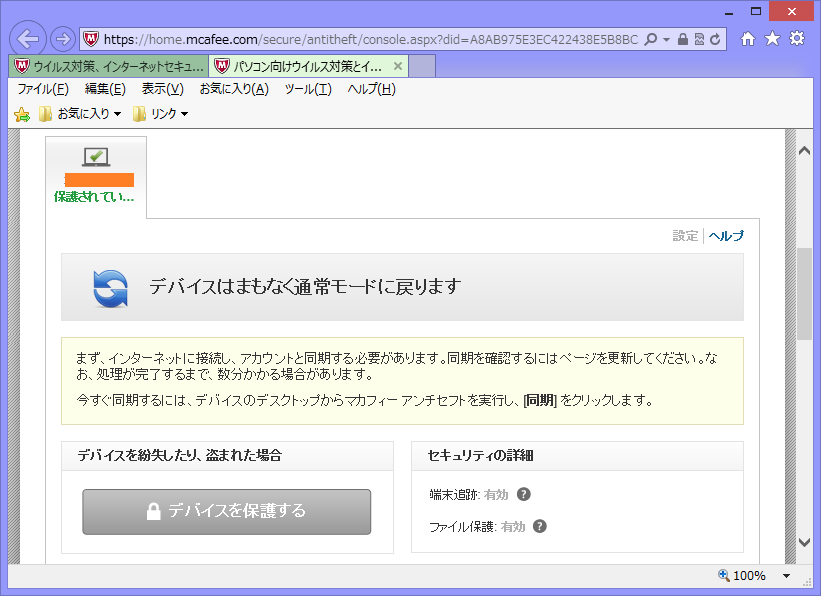
Task: Open the 表示(V) menu
Action: tap(163, 89)
